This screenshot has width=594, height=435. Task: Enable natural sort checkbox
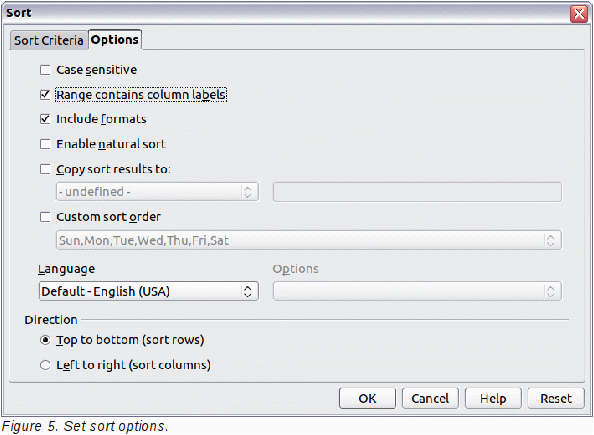click(45, 144)
